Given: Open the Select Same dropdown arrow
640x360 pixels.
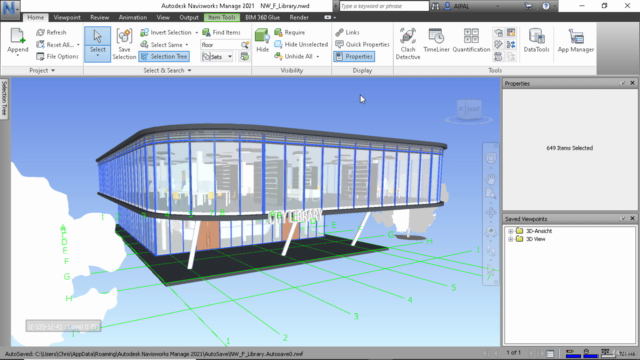Looking at the screenshot, I should click(x=187, y=44).
